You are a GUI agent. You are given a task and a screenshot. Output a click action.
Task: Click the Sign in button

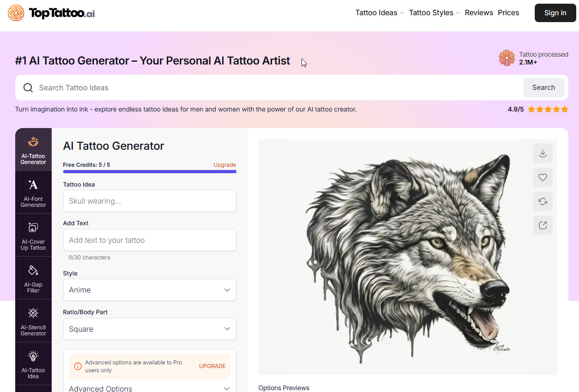click(x=555, y=12)
